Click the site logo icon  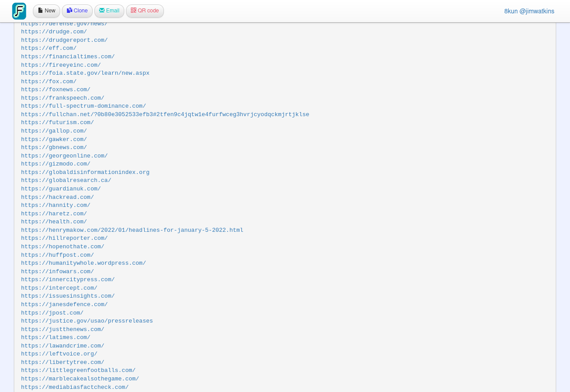[19, 11]
